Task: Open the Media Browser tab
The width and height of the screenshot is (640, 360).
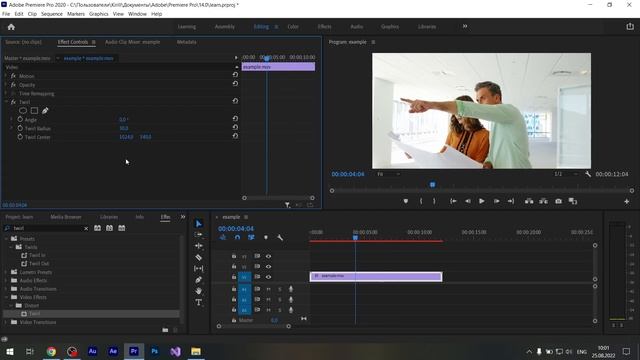Action: point(66,217)
